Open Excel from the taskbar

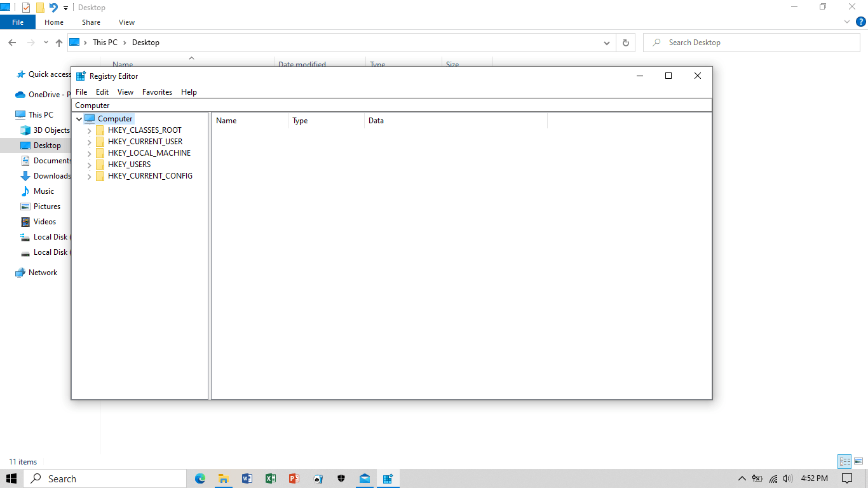[x=271, y=478]
